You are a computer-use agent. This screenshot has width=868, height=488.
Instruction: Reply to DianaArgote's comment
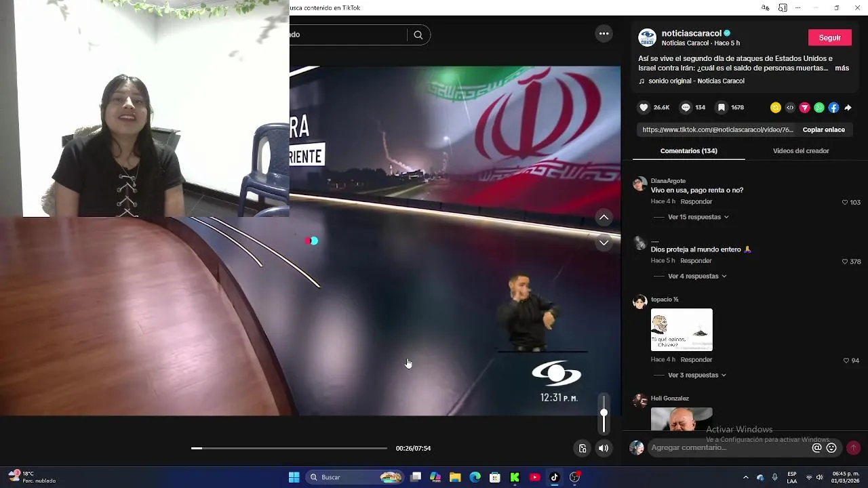(x=696, y=201)
